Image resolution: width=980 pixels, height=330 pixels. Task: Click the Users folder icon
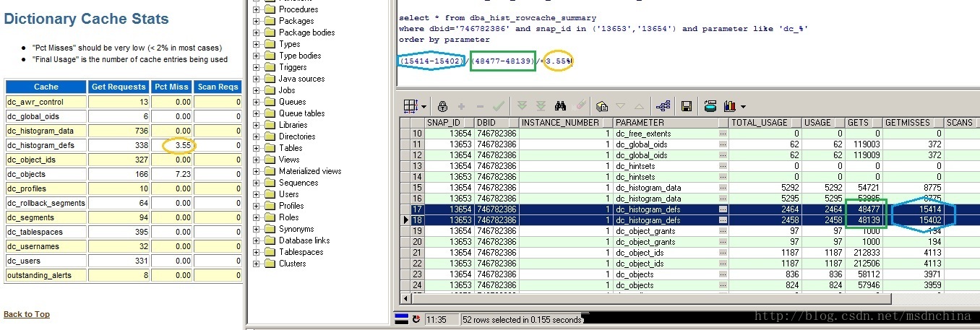[x=270, y=194]
